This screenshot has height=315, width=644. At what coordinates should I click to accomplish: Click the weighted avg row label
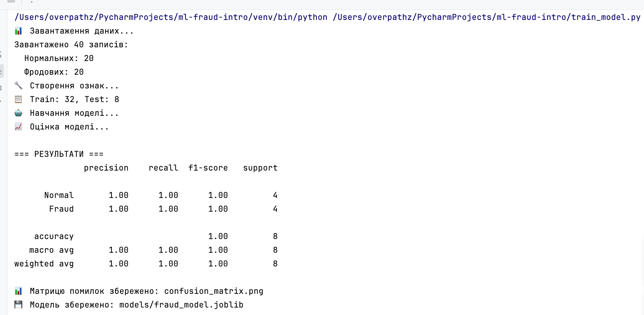(x=44, y=264)
